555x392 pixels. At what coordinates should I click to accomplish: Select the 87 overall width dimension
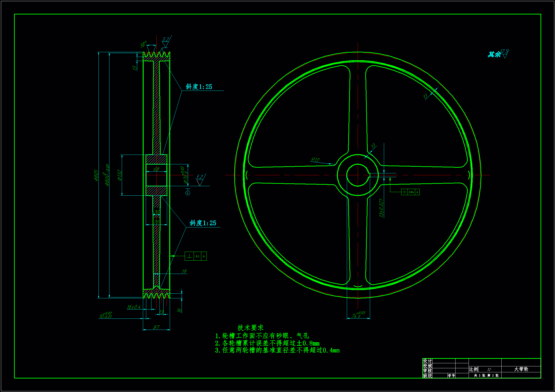click(x=156, y=327)
